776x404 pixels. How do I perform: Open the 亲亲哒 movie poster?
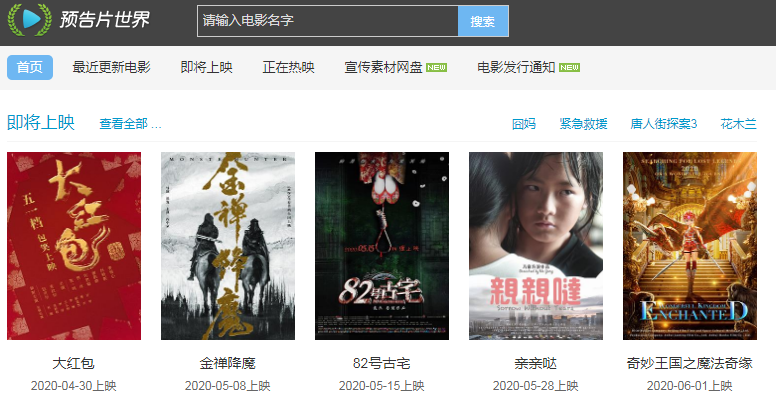tap(535, 246)
